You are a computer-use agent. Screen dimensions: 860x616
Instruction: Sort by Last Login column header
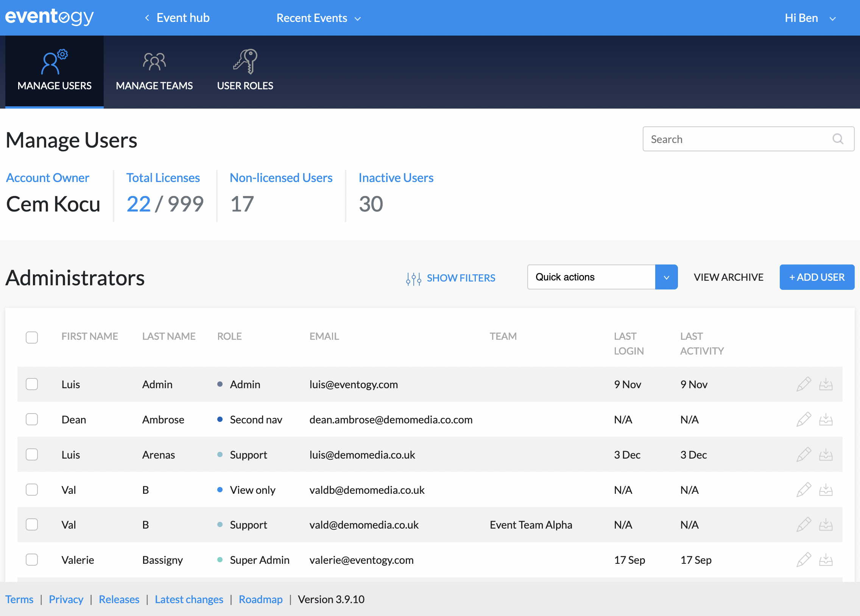pyautogui.click(x=629, y=344)
